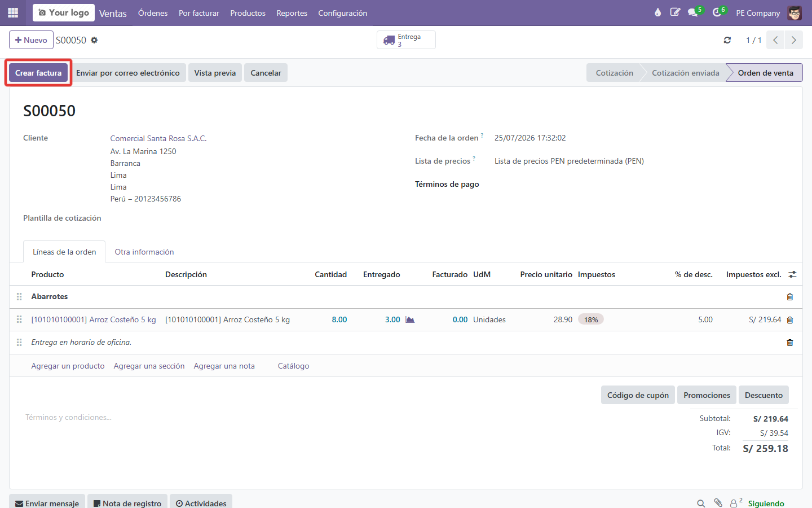Open the conversations chat icon in navbar

click(x=693, y=12)
